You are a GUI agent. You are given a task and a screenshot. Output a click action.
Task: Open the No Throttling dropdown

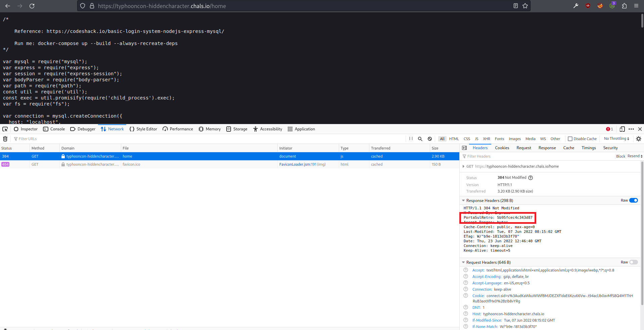[x=616, y=139]
